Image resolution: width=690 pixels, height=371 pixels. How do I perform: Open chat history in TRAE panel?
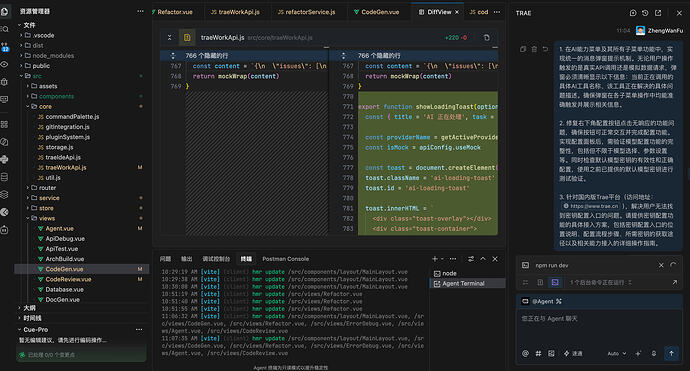[x=645, y=13]
